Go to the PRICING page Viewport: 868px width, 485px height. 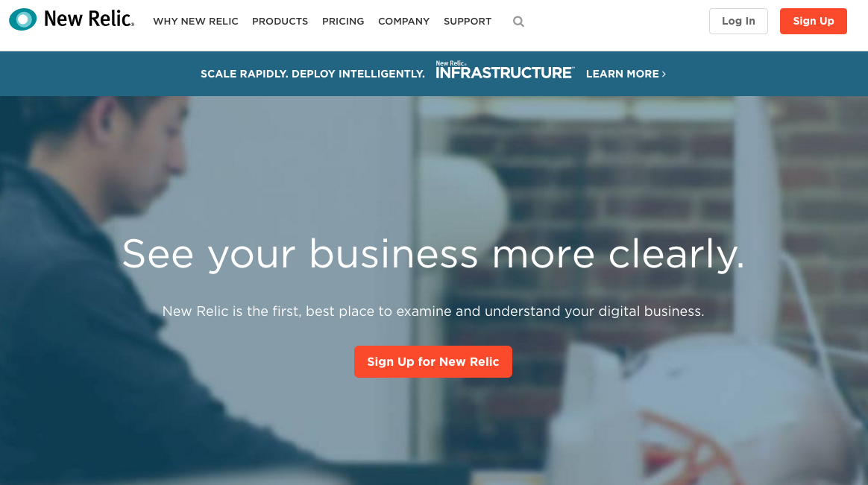point(343,22)
